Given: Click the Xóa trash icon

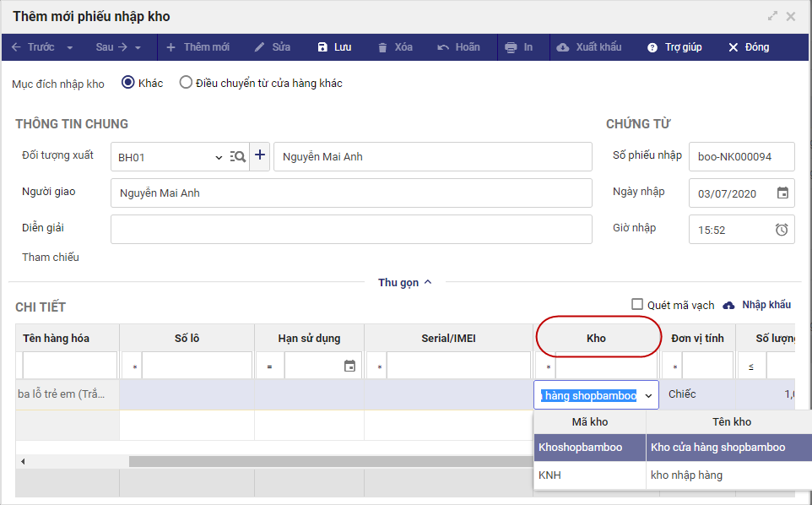Looking at the screenshot, I should tap(383, 47).
